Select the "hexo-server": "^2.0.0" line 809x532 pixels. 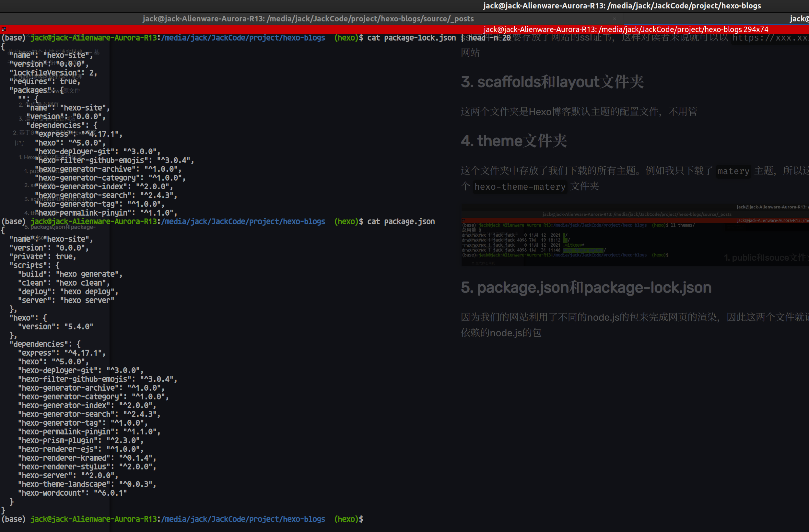pyautogui.click(x=68, y=476)
